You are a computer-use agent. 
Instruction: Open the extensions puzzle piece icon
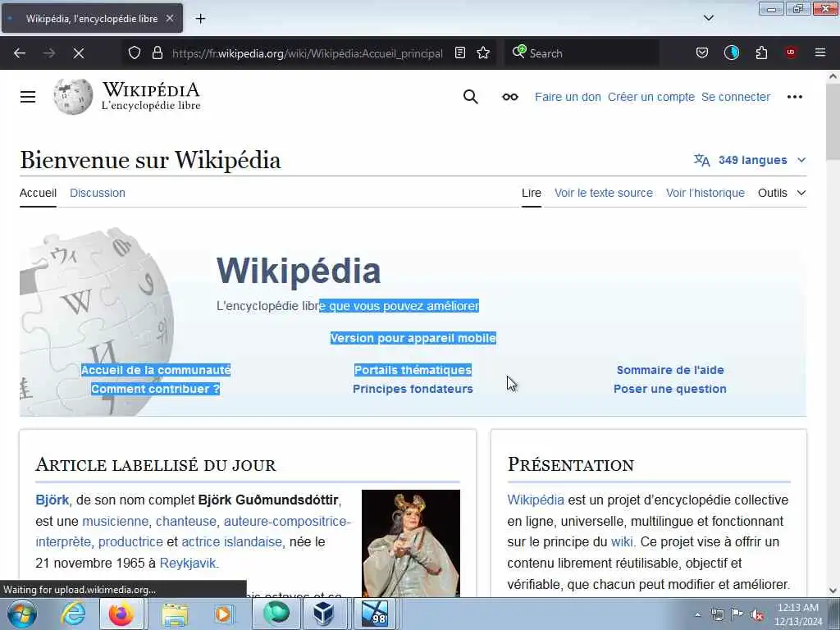tap(761, 52)
